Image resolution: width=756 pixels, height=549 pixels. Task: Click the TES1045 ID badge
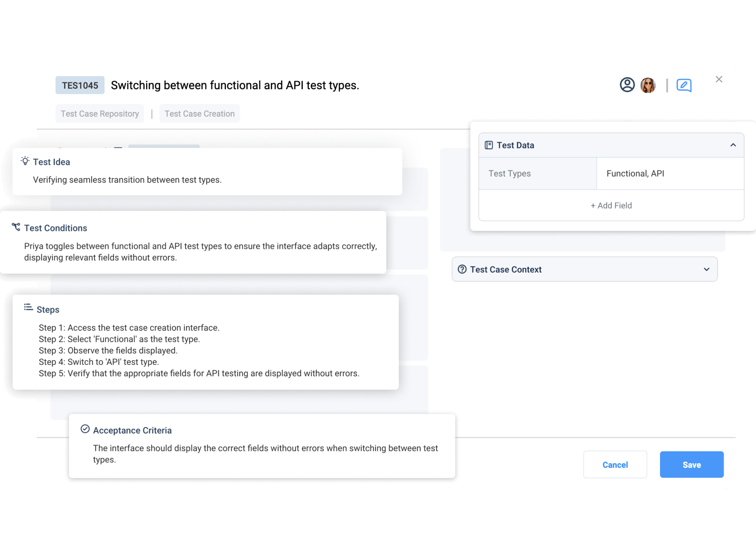(x=80, y=86)
